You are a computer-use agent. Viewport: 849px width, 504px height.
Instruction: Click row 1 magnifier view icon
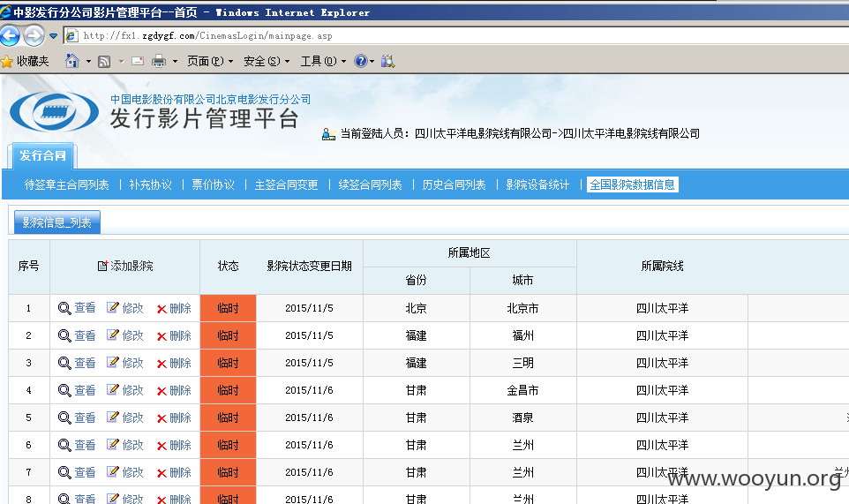64,309
